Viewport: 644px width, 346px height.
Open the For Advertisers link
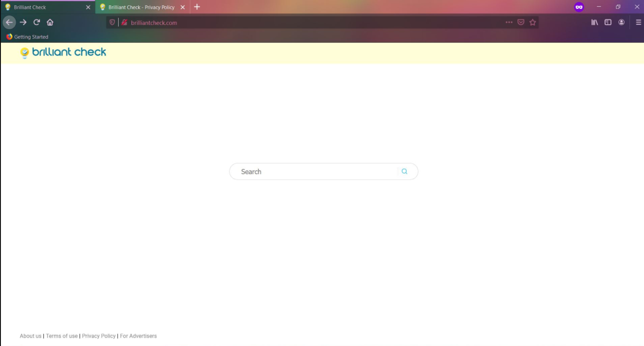pyautogui.click(x=139, y=336)
